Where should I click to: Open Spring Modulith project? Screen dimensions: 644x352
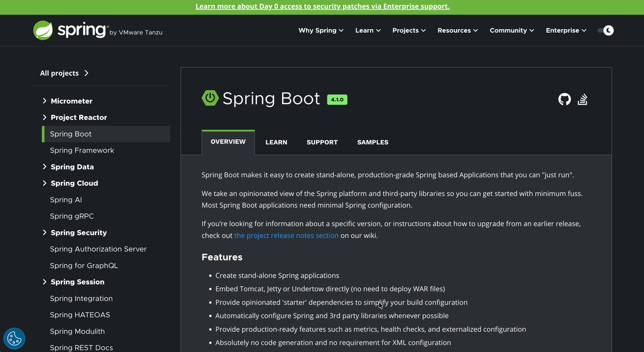[x=78, y=331]
